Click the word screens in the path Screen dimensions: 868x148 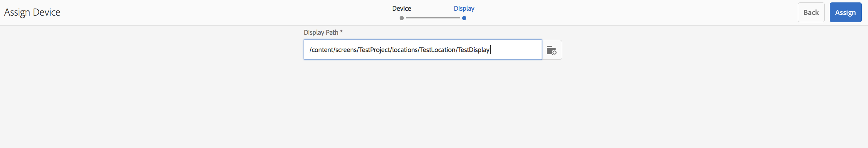(x=346, y=50)
